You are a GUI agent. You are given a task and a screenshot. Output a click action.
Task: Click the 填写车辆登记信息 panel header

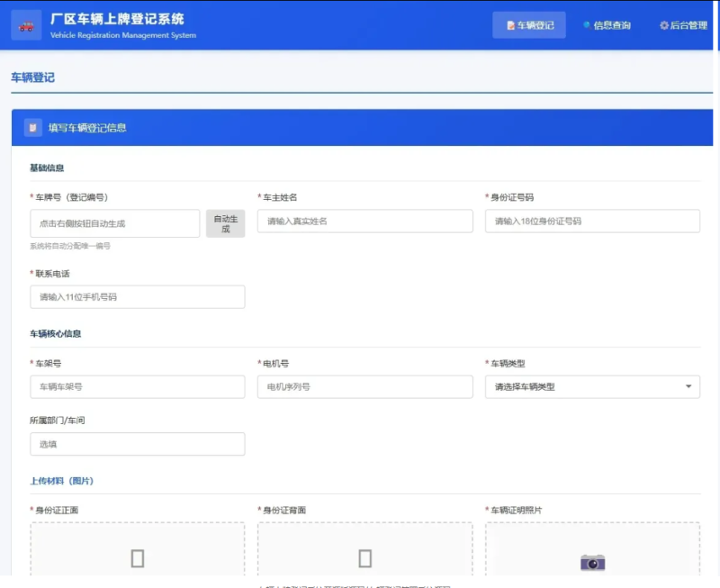click(362, 128)
